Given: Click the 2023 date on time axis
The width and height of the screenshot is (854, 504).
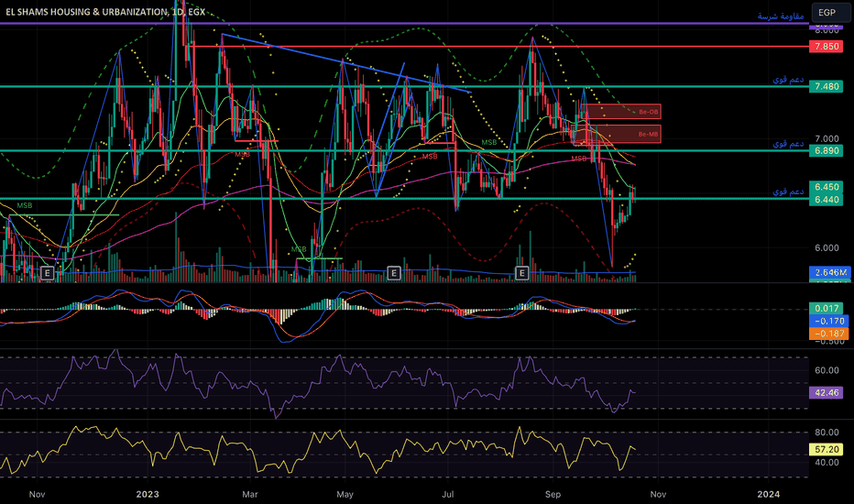Looking at the screenshot, I should click(148, 494).
